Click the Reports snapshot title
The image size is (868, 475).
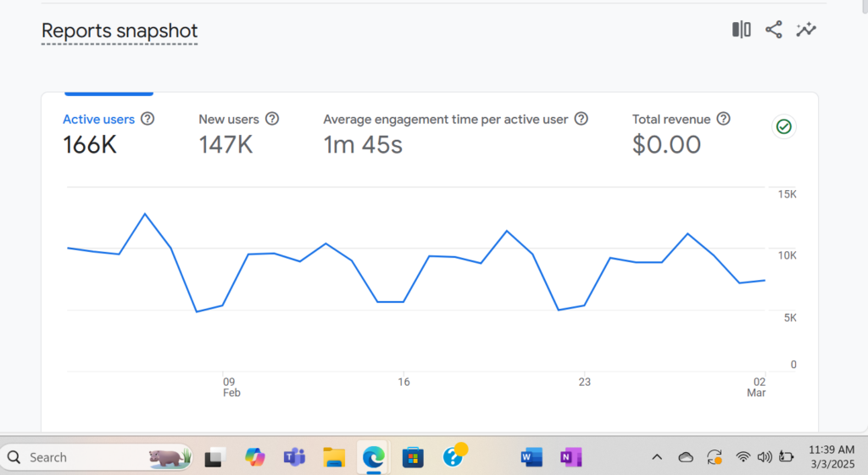click(x=120, y=31)
